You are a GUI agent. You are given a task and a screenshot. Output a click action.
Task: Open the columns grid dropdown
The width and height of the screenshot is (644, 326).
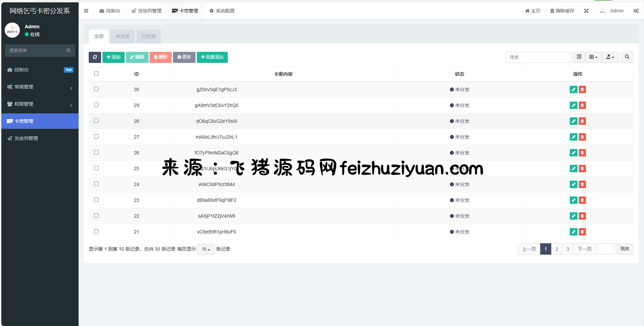(593, 57)
